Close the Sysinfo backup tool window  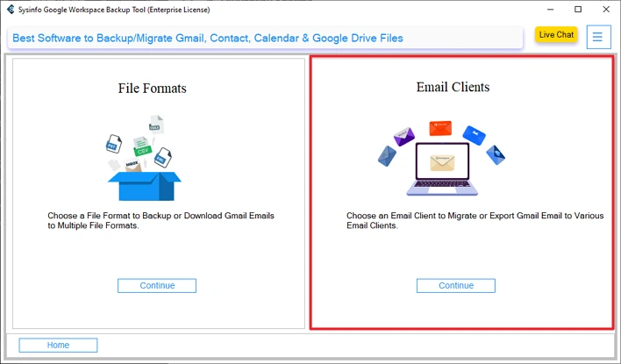pyautogui.click(x=606, y=9)
